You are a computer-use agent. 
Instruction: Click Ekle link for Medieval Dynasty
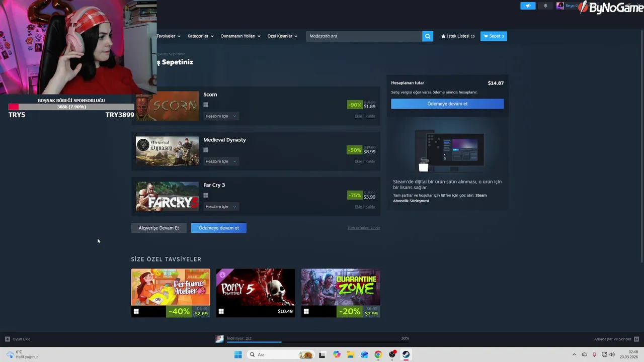(358, 161)
